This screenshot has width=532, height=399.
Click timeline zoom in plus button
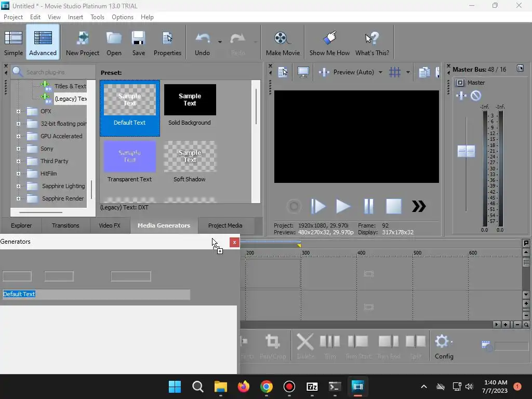(506, 325)
